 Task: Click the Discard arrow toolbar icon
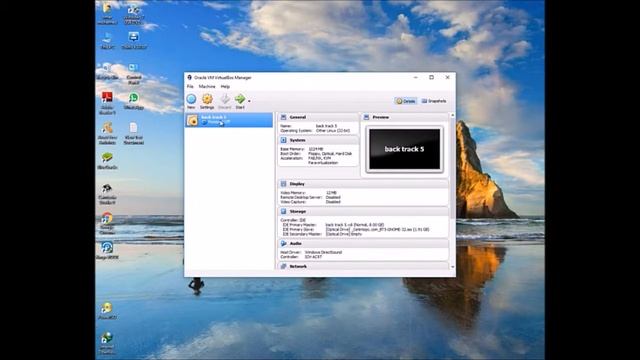tap(225, 99)
